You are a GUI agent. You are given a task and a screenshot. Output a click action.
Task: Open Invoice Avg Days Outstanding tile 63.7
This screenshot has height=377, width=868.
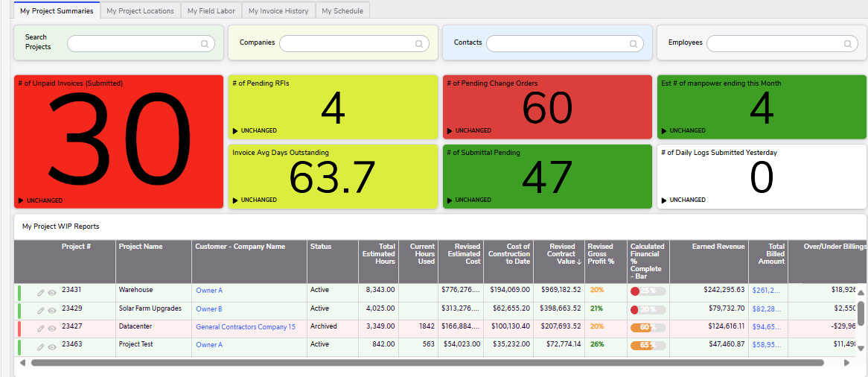(x=334, y=177)
